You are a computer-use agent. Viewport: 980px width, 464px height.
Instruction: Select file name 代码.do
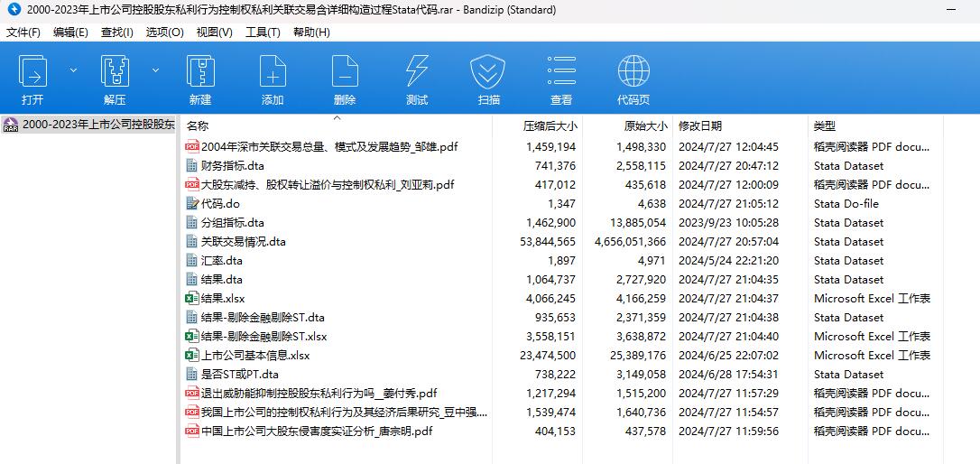point(220,204)
